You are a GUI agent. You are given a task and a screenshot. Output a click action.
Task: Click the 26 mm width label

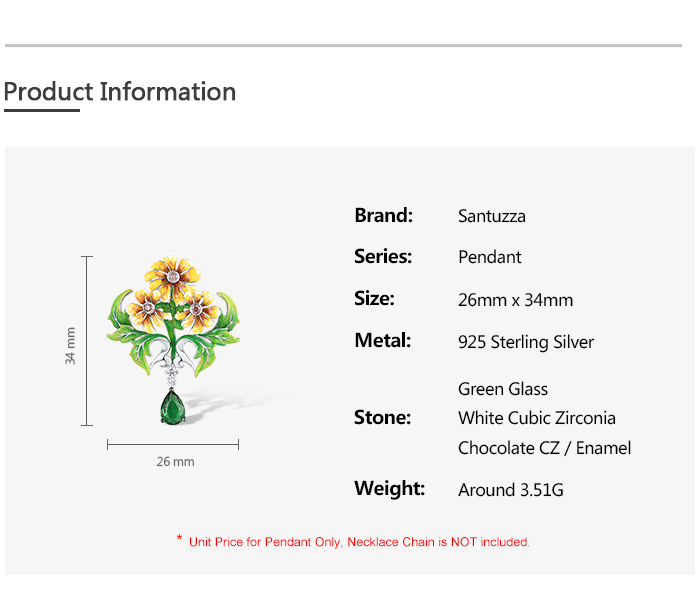pyautogui.click(x=175, y=462)
